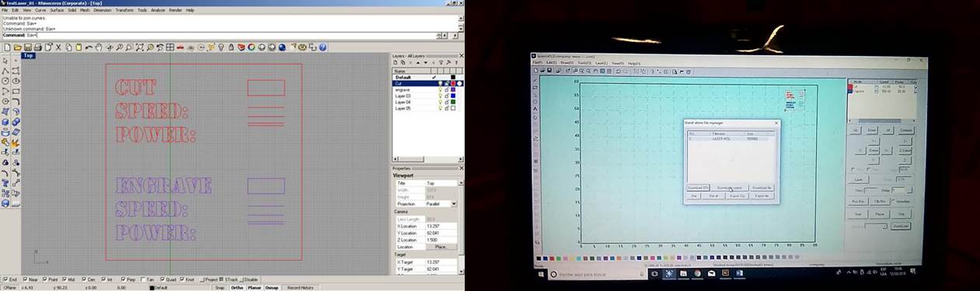980x291 pixels.
Task: Click the Undo arrow icon in Rhino toolbar
Action: click(89, 47)
